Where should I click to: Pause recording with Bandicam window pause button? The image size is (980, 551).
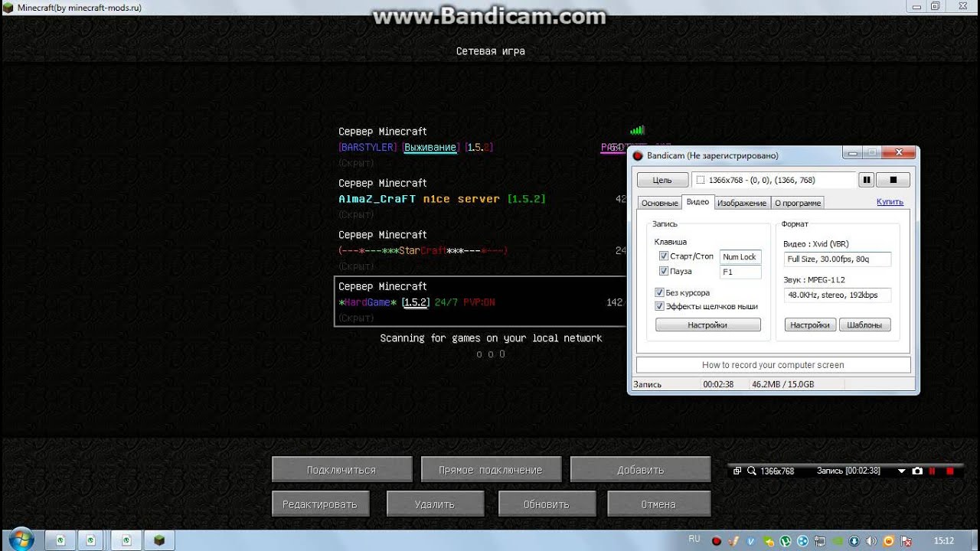pyautogui.click(x=866, y=180)
